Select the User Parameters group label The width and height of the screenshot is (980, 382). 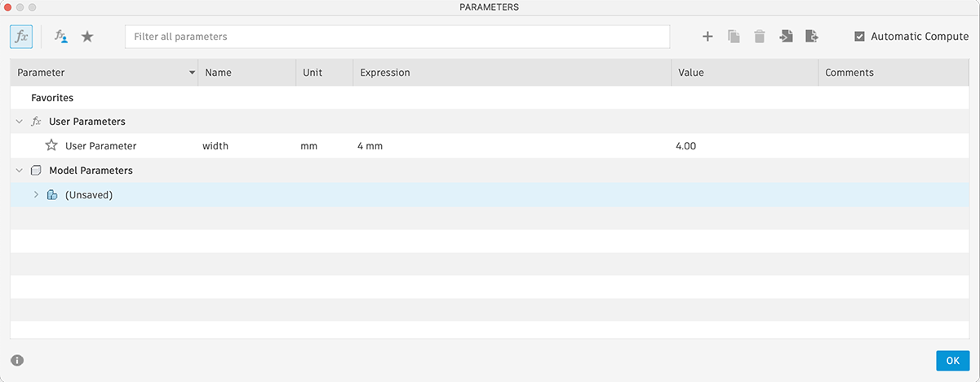[x=87, y=122]
